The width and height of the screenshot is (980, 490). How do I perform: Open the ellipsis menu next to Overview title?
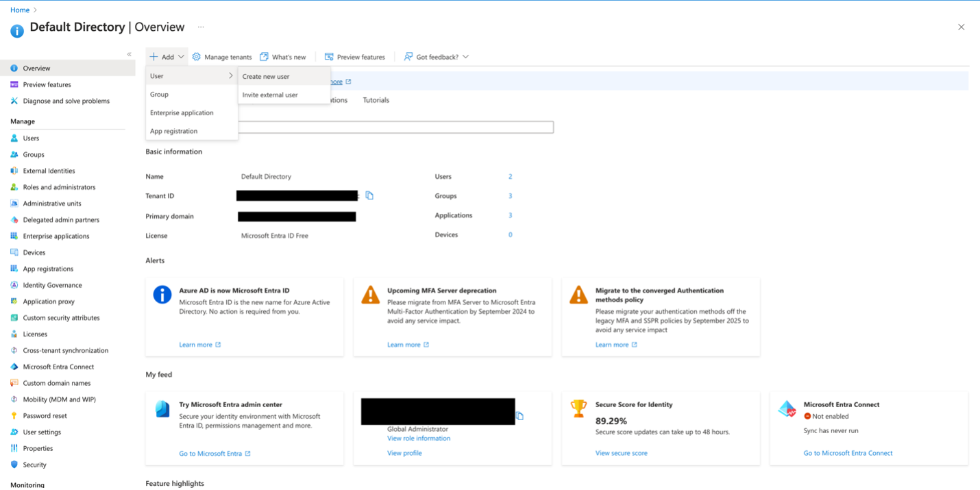pos(201,27)
